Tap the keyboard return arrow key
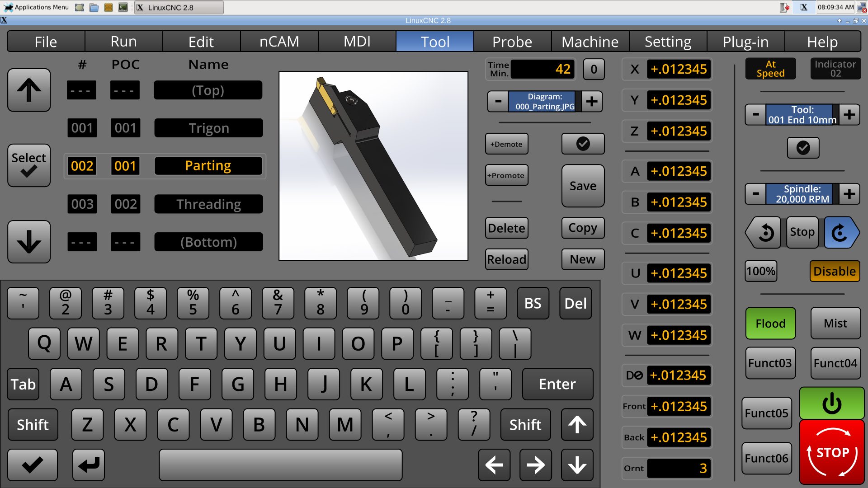The height and width of the screenshot is (488, 868). point(89,465)
